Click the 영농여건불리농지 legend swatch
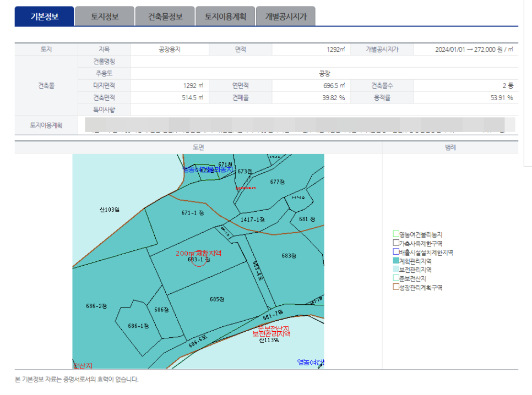This screenshot has width=532, height=395. pos(395,234)
